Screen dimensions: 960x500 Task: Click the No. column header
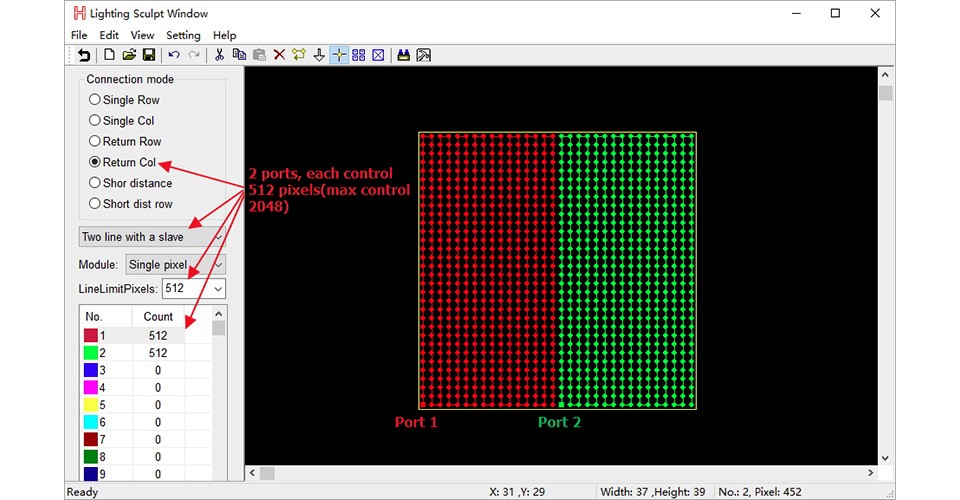tap(106, 316)
